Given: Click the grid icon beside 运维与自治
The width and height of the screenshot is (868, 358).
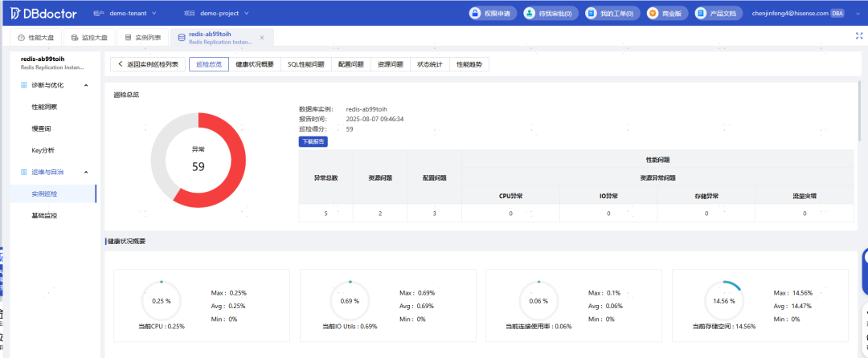Looking at the screenshot, I should (x=24, y=173).
